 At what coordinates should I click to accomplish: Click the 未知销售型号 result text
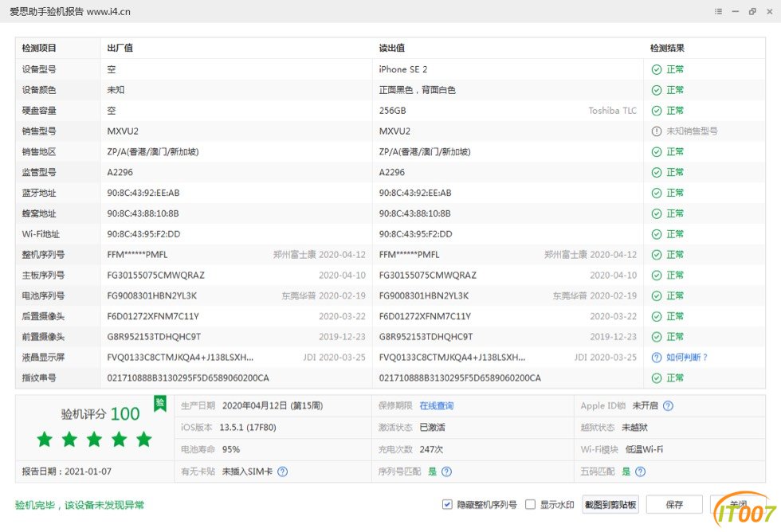[x=692, y=131]
